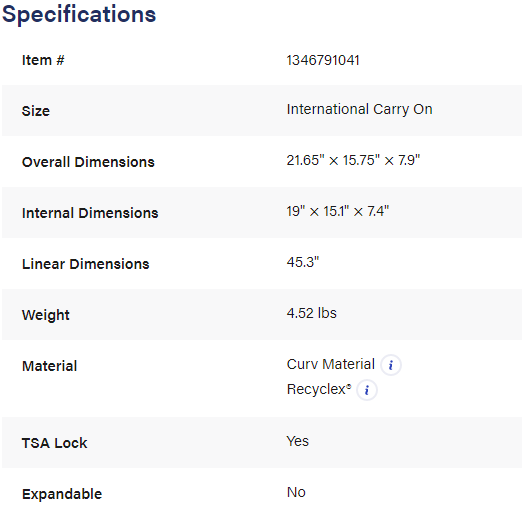Click the weight value 4.52 lbs
This screenshot has height=517, width=526.
pos(311,313)
